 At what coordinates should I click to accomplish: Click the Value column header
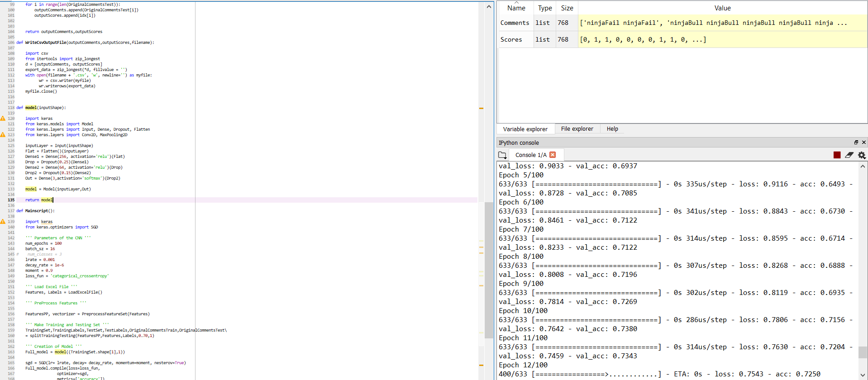pyautogui.click(x=722, y=8)
